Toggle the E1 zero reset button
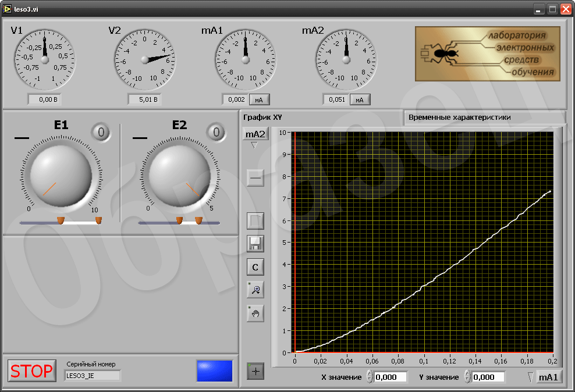 tap(101, 132)
